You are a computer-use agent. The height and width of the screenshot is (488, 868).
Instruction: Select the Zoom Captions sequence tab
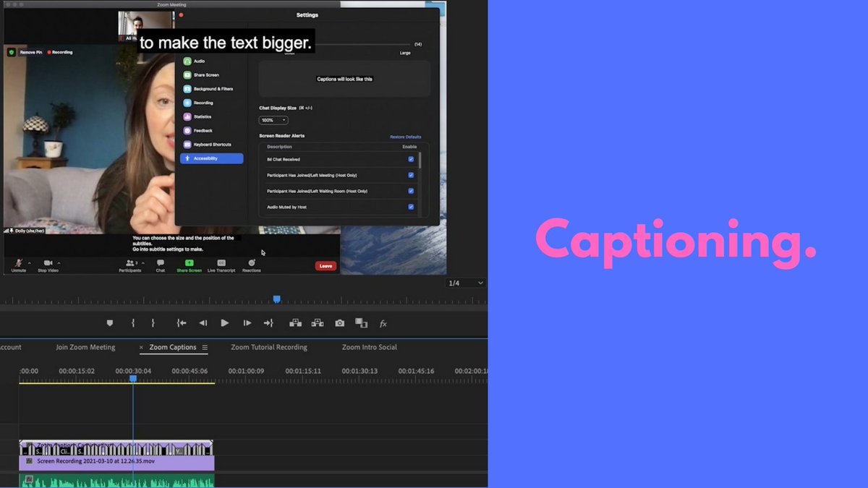173,347
